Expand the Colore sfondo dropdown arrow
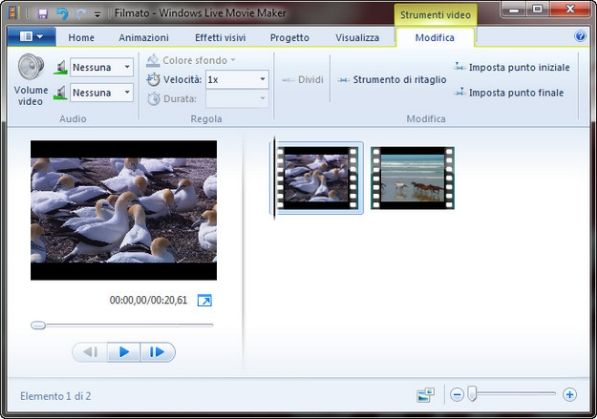The width and height of the screenshot is (597, 419). tap(233, 60)
